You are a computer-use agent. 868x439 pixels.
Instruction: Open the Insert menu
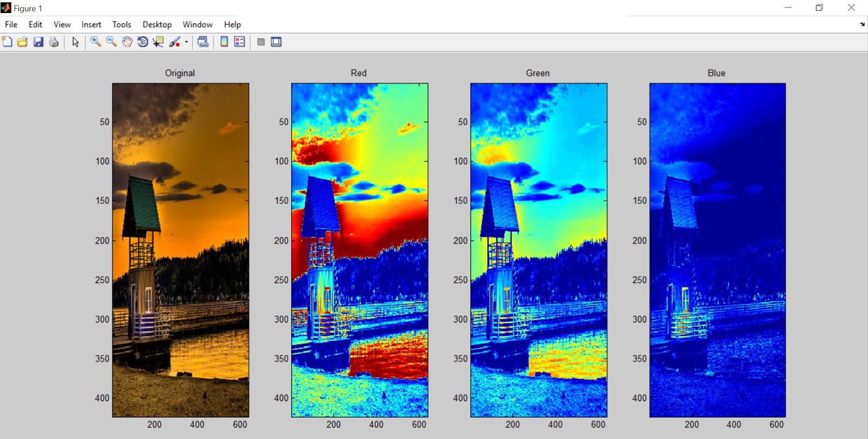[91, 24]
